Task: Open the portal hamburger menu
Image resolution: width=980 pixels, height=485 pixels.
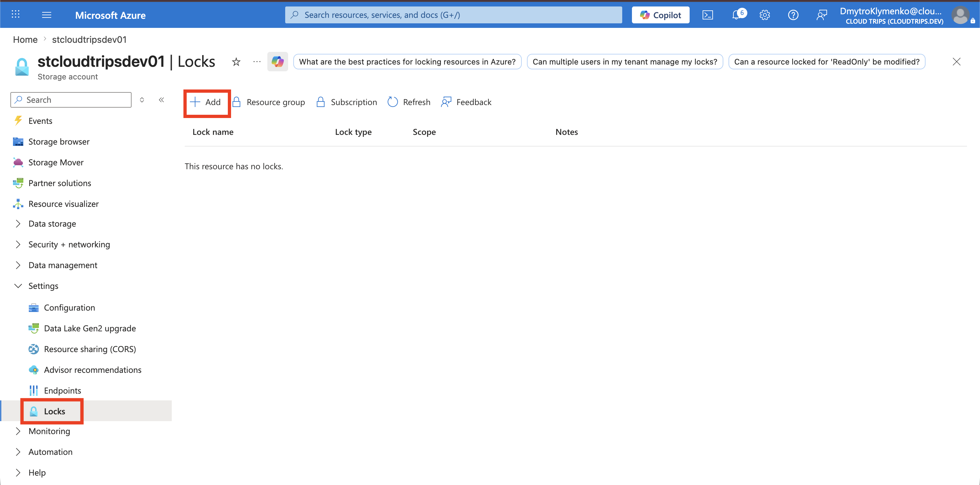Action: pyautogui.click(x=46, y=15)
